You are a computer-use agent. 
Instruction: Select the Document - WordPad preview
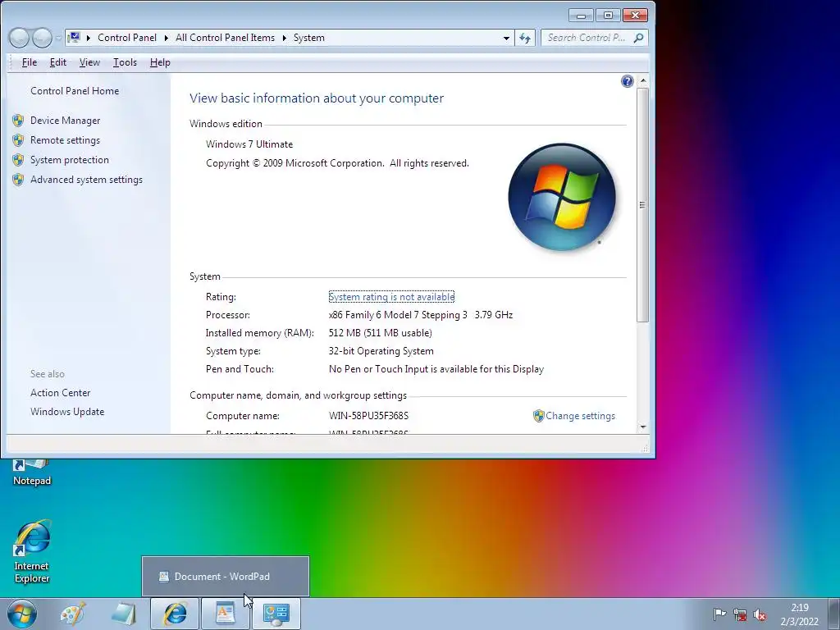(226, 577)
